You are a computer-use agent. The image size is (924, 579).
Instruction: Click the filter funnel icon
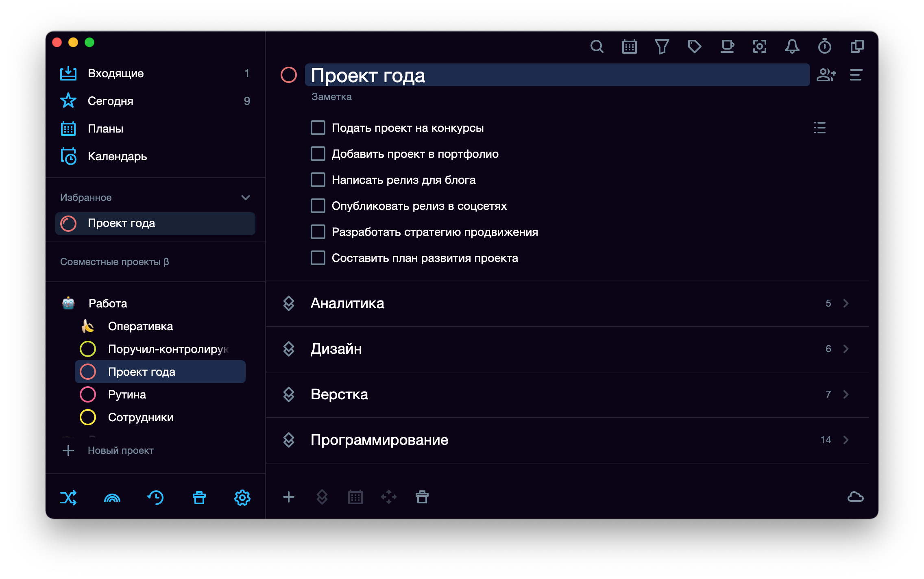[662, 47]
